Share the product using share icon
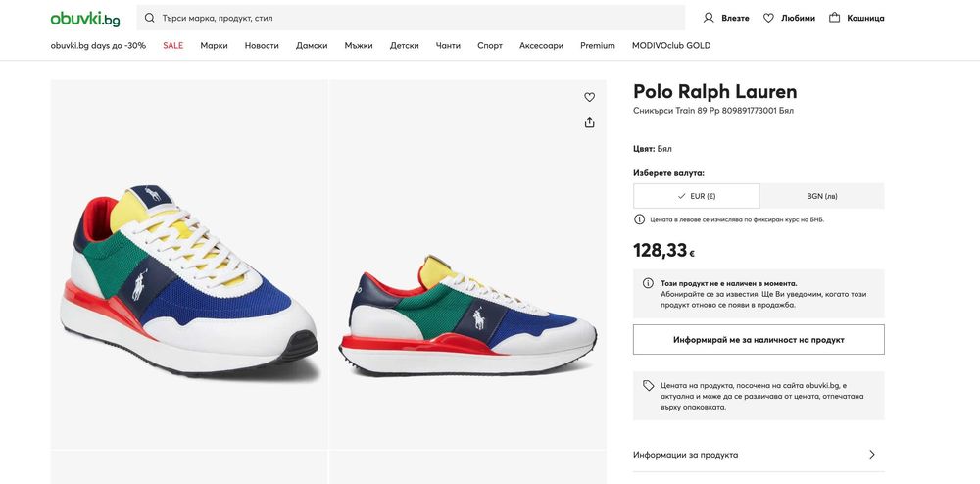980x484 pixels. point(589,122)
